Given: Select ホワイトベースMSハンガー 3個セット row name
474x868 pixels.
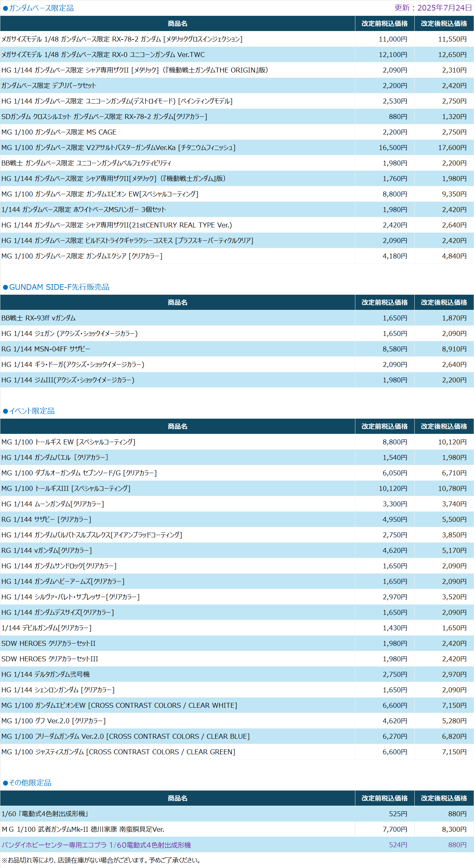Looking at the screenshot, I should pos(83,210).
